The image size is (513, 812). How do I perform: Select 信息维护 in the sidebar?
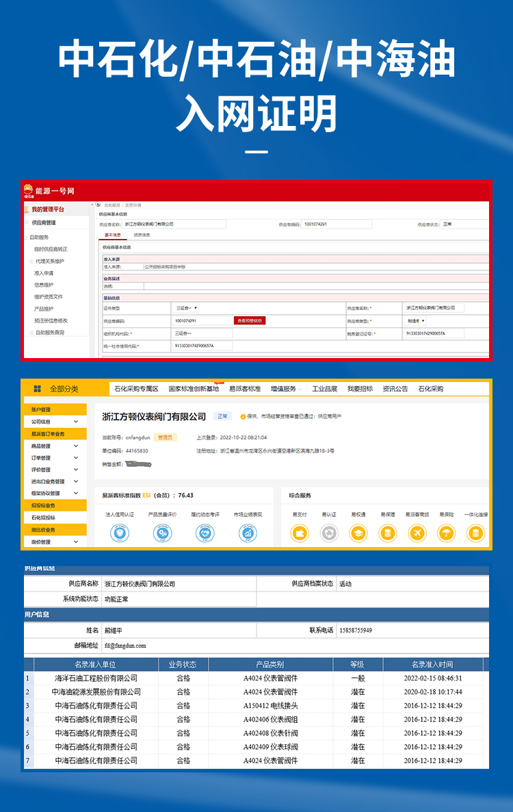point(44,285)
